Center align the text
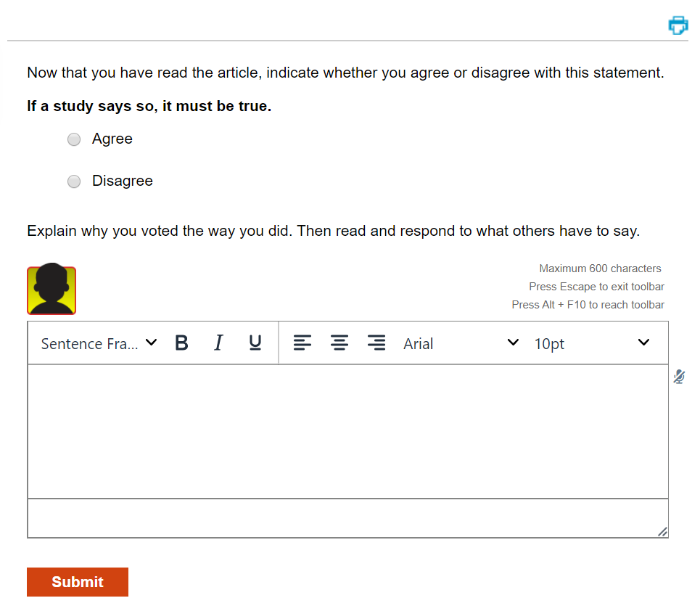700x606 pixels. pyautogui.click(x=339, y=343)
